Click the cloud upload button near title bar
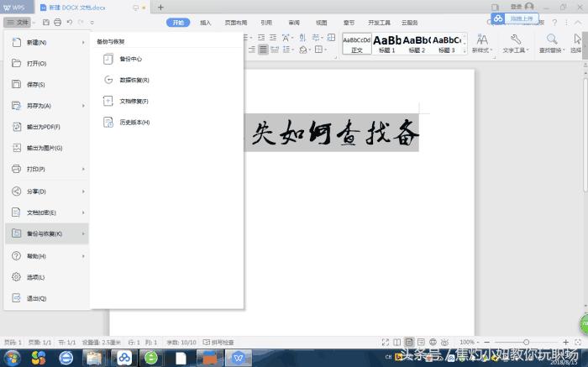Screen dimensions: 588x367 click(x=515, y=18)
